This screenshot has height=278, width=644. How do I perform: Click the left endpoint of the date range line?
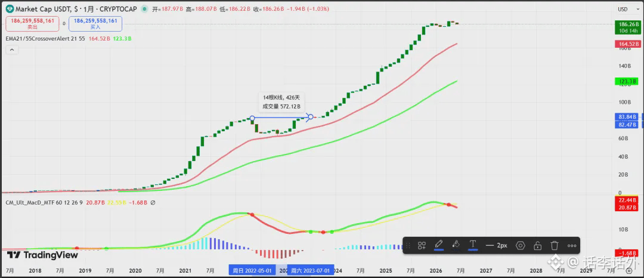click(x=253, y=118)
